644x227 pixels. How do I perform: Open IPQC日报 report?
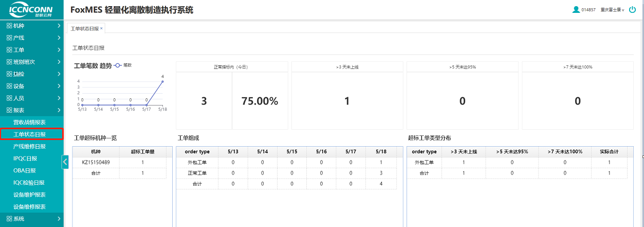(x=25, y=159)
